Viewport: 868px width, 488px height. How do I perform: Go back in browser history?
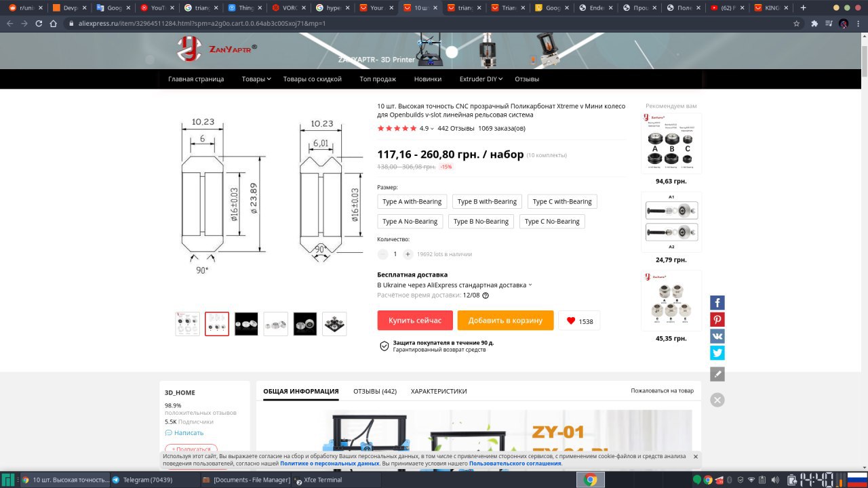[9, 23]
